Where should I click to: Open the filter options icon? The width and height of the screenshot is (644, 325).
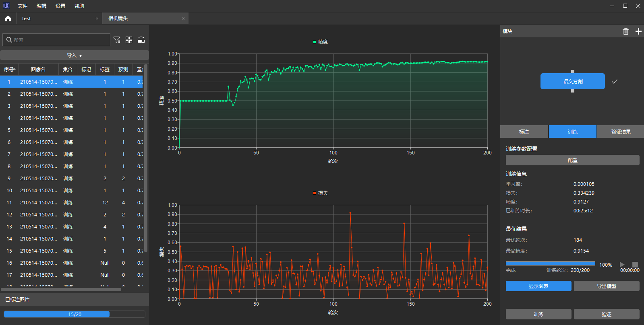117,40
